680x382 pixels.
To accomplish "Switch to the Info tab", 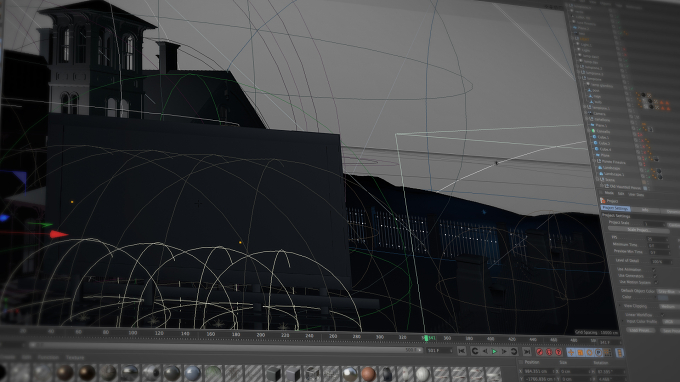I will click(645, 210).
